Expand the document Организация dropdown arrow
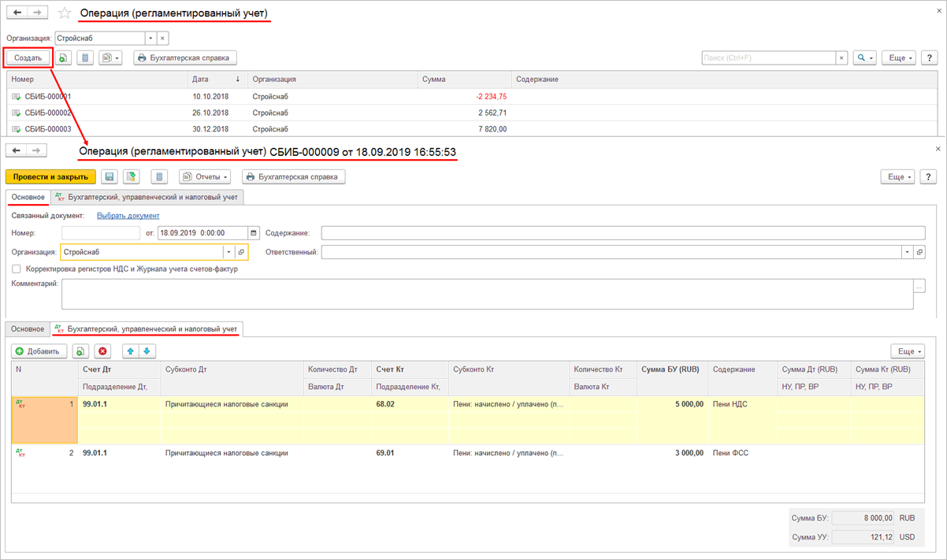This screenshot has height=560, width=947. pos(229,252)
